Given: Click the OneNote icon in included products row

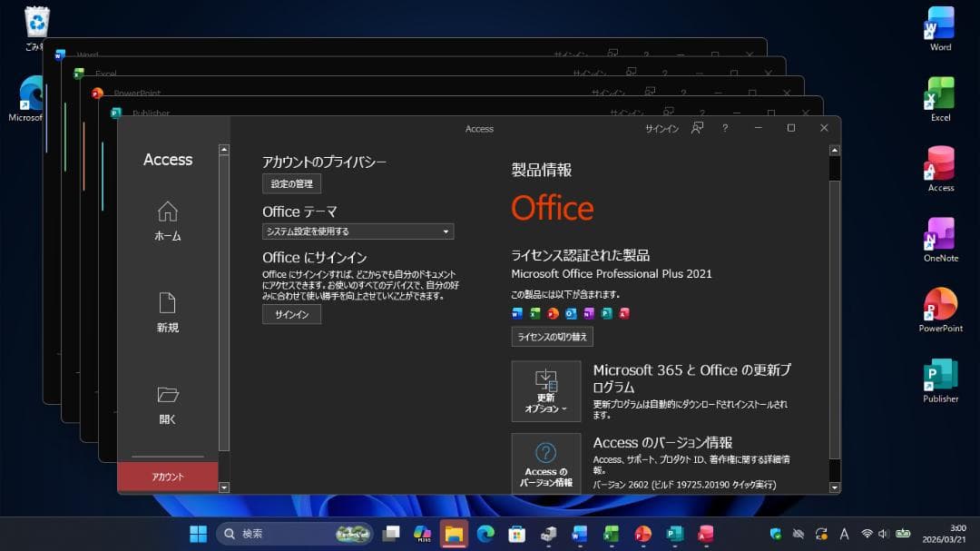Looking at the screenshot, I should tap(589, 313).
